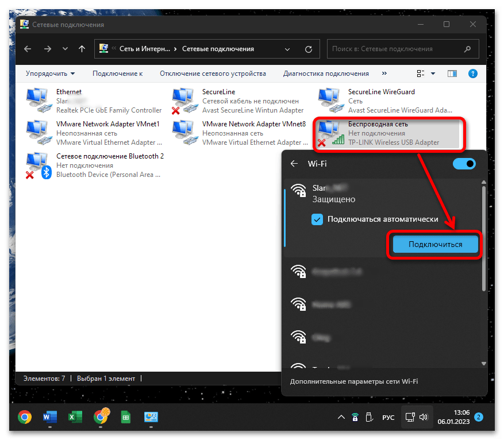Select the second secured Wi-Fi network
The image size is (504, 440).
[383, 272]
